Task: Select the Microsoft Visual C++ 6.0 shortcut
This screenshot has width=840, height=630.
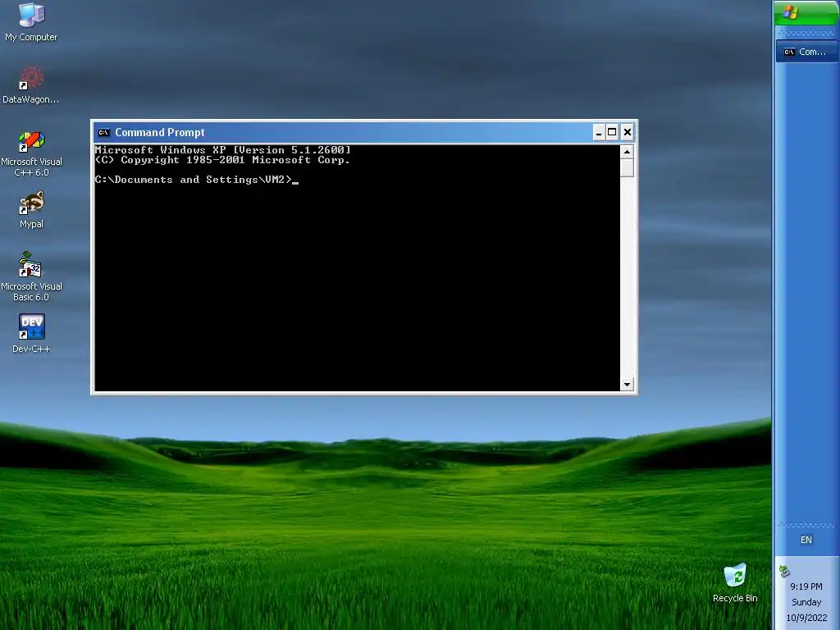Action: [31, 153]
